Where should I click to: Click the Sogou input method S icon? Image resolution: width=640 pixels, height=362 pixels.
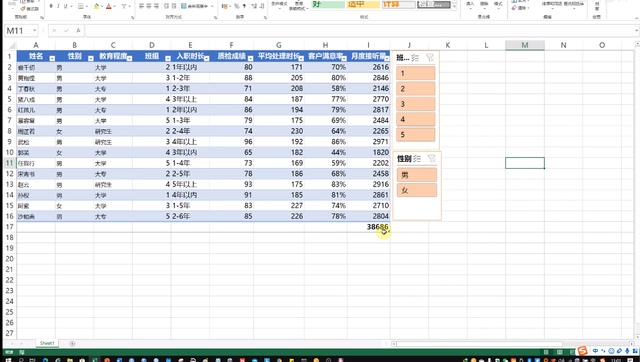[582, 350]
